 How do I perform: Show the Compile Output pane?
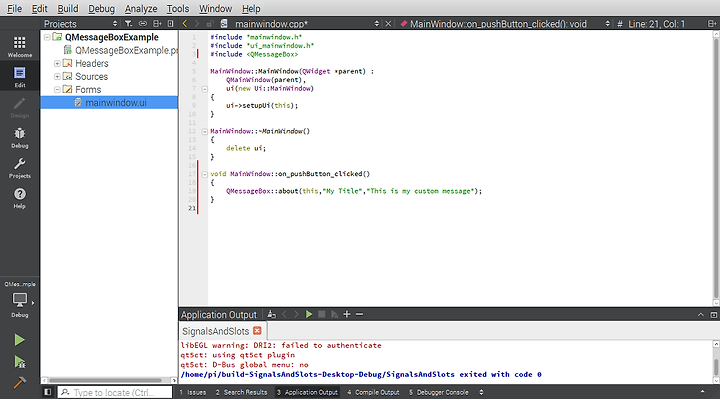(x=373, y=392)
